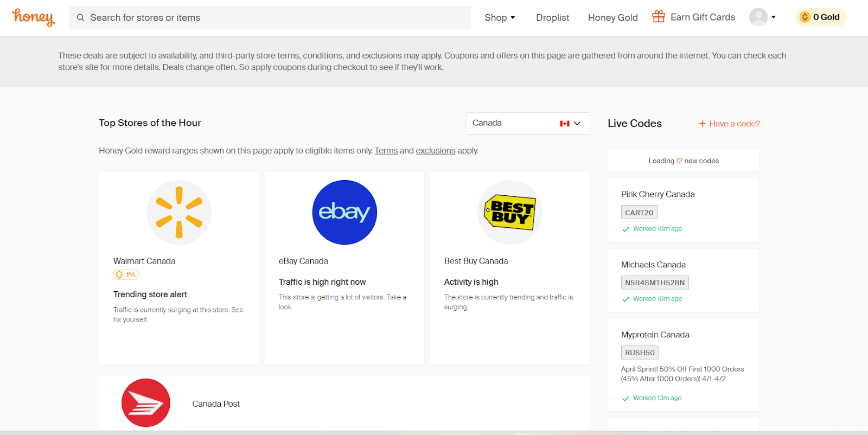The width and height of the screenshot is (868, 435).
Task: Click the Trending store alert heading
Action: (150, 295)
